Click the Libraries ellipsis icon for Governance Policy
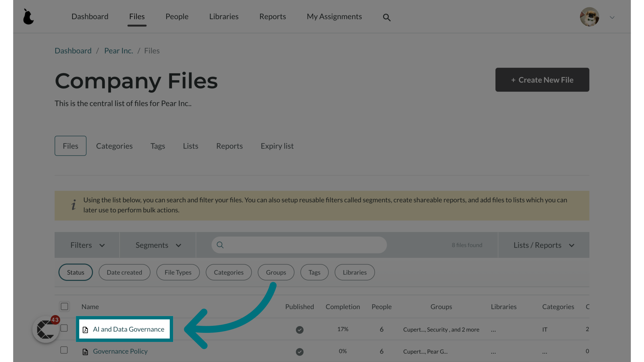Screen dimensions: 644x362 (493, 351)
